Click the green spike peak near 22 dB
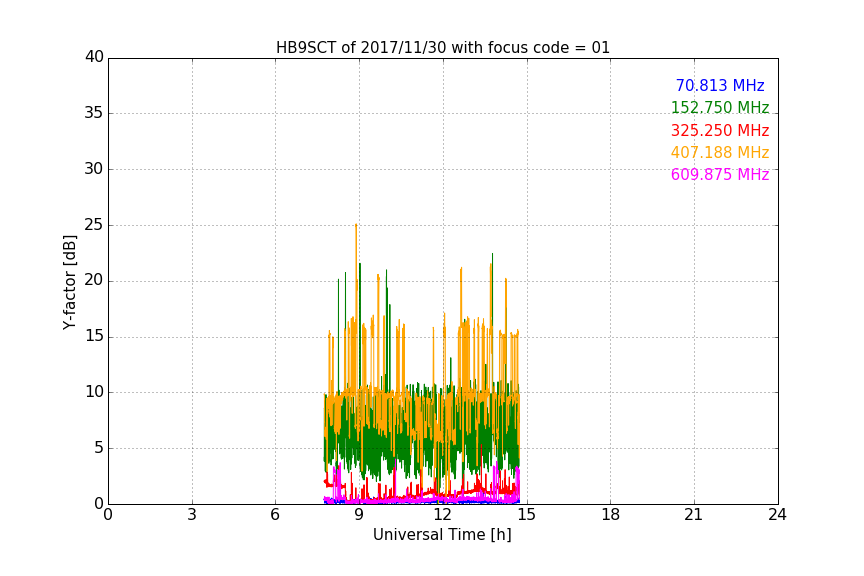The width and height of the screenshot is (864, 576). click(492, 255)
